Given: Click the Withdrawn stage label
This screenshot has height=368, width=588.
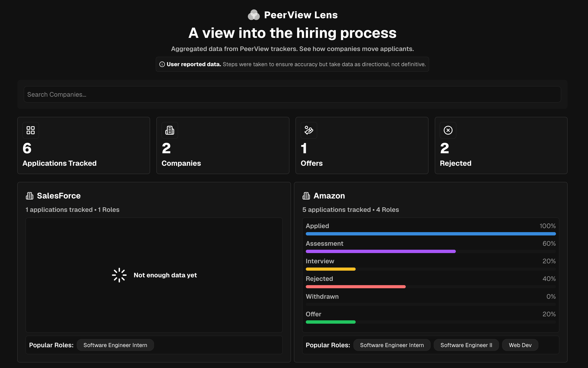Looking at the screenshot, I should pos(322,296).
